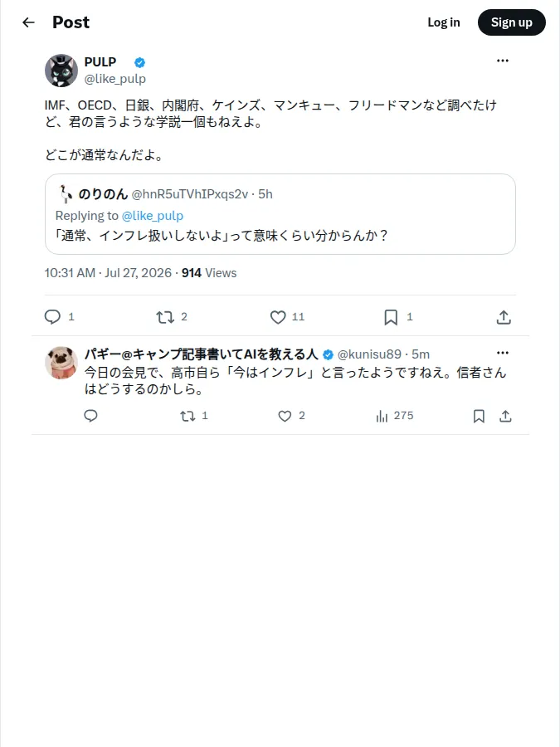Open more options on PULP's post
This screenshot has width=560, height=747.
click(503, 61)
